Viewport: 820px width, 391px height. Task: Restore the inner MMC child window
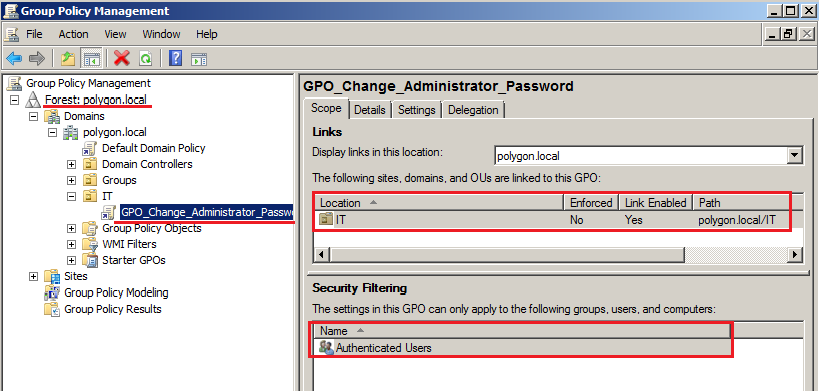tap(788, 34)
